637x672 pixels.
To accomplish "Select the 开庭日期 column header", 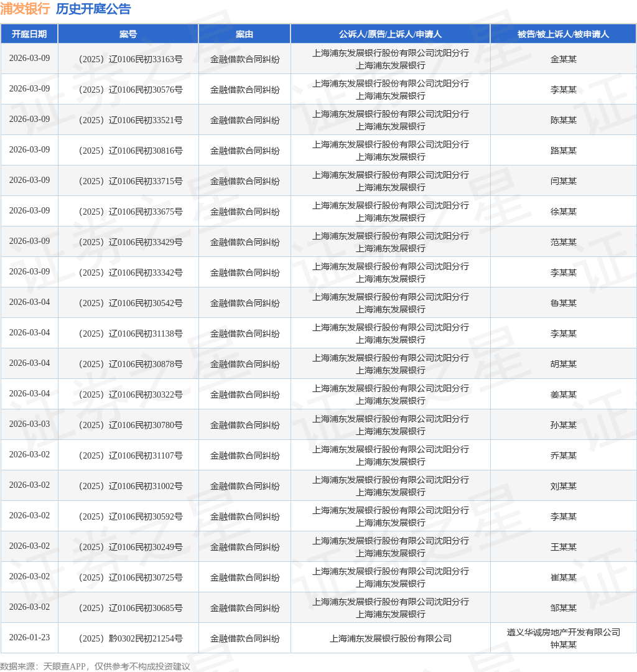I will tap(29, 34).
